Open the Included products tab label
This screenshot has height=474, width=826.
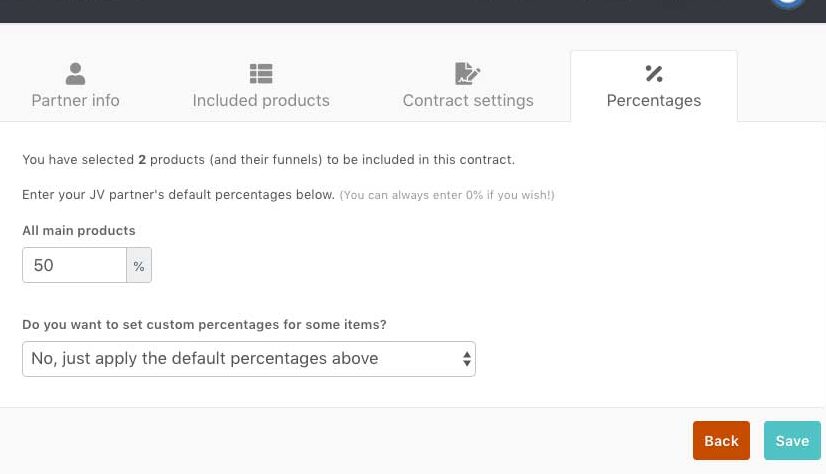point(261,100)
